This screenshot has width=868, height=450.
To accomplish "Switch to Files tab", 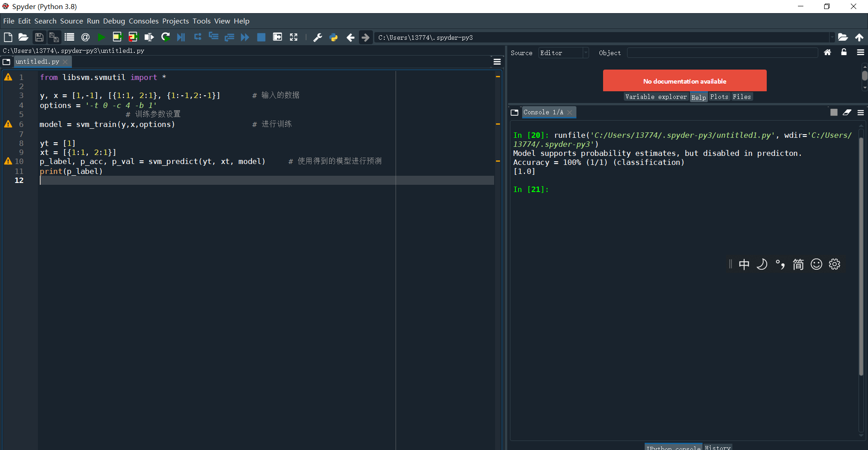I will pos(742,97).
